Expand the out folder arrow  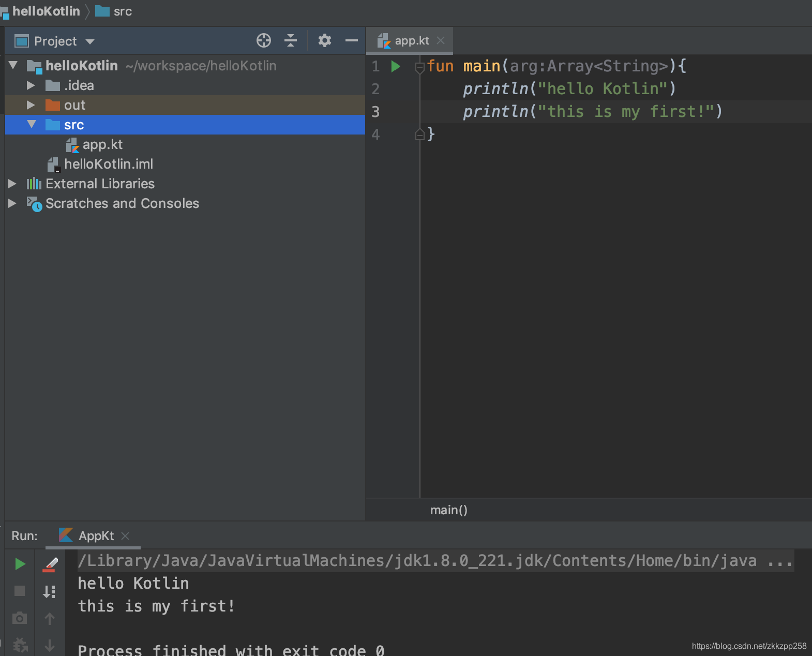31,105
